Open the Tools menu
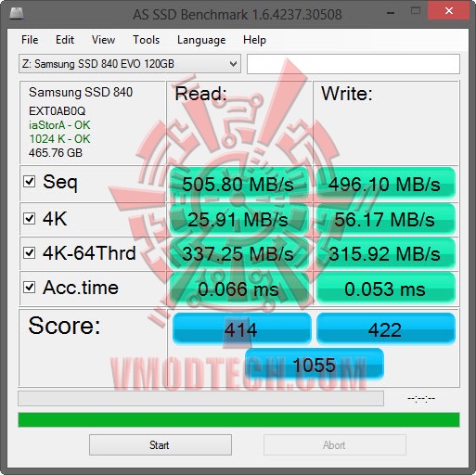Image resolution: width=476 pixels, height=475 pixels. 146,40
